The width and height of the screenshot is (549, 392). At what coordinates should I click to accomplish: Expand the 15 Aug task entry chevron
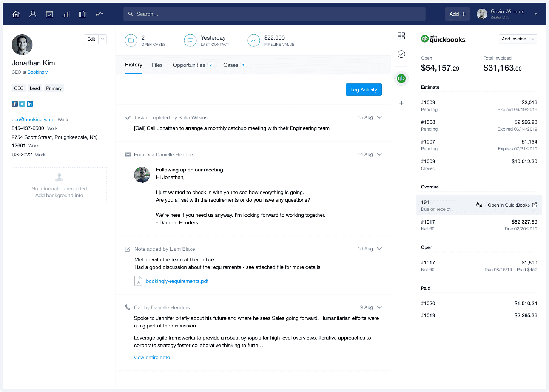pyautogui.click(x=379, y=117)
